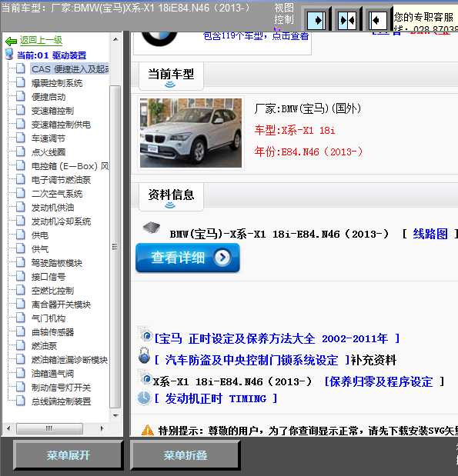Click the white BMW X1 car photo
Screen dimensions: 458x476
click(191, 133)
